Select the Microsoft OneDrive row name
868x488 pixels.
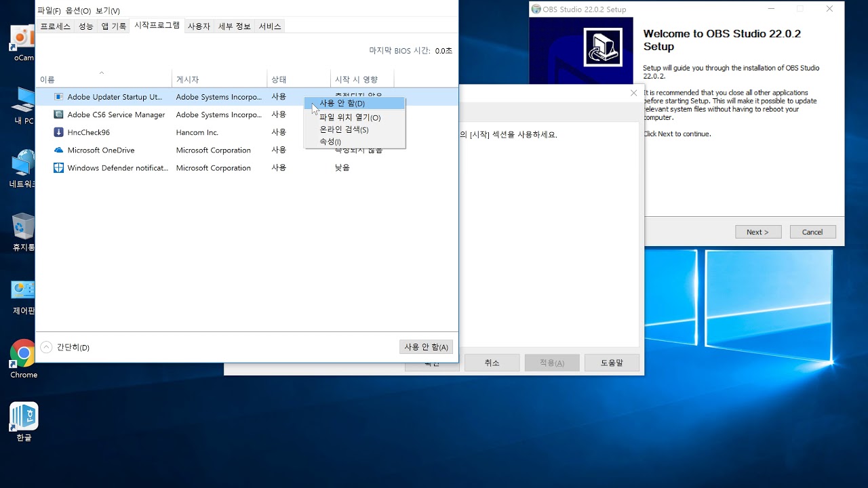[101, 150]
